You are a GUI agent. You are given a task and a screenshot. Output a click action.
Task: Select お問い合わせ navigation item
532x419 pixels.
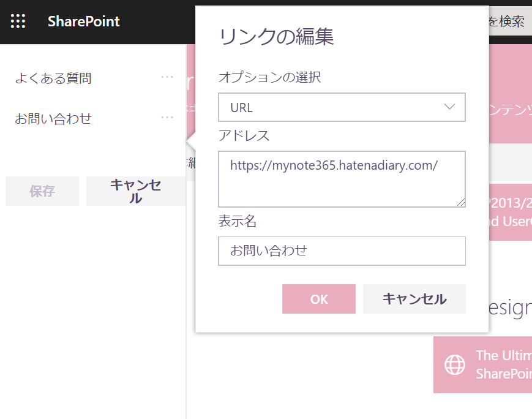point(53,118)
